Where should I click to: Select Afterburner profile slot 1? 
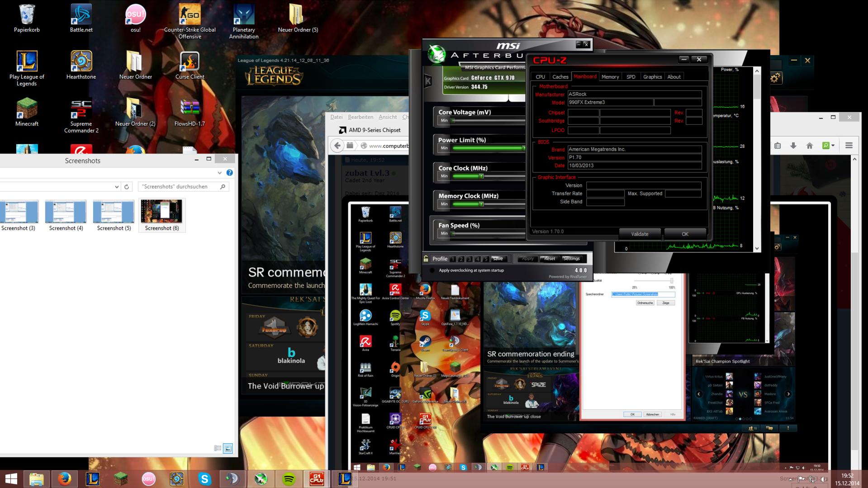(453, 259)
